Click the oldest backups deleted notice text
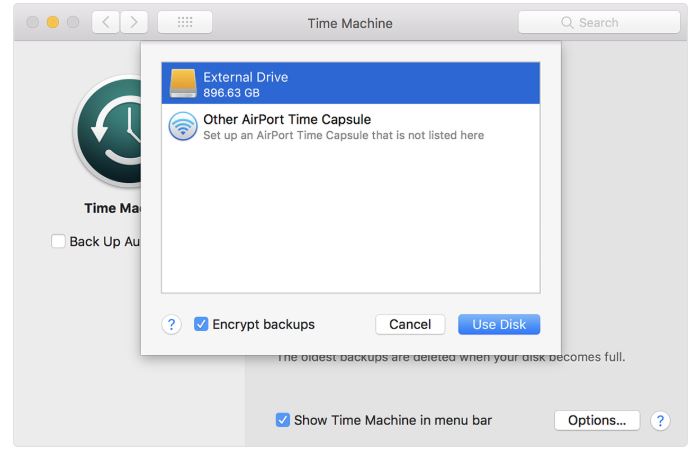695x454 pixels. pyautogui.click(x=451, y=357)
